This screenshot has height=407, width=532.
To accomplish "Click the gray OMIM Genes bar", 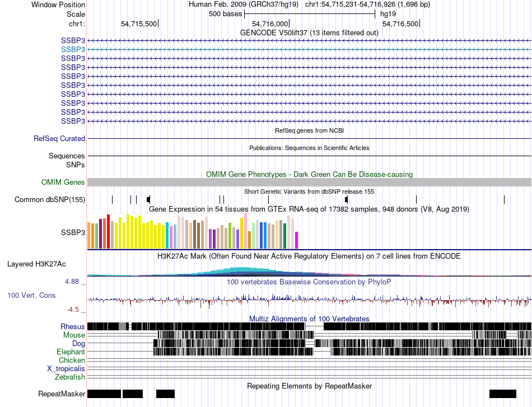I will coord(309,182).
